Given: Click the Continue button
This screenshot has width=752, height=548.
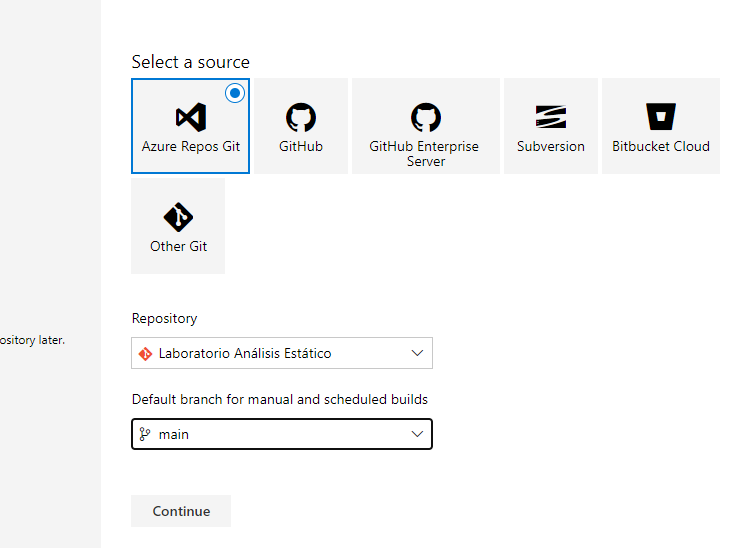Looking at the screenshot, I should (x=181, y=511).
